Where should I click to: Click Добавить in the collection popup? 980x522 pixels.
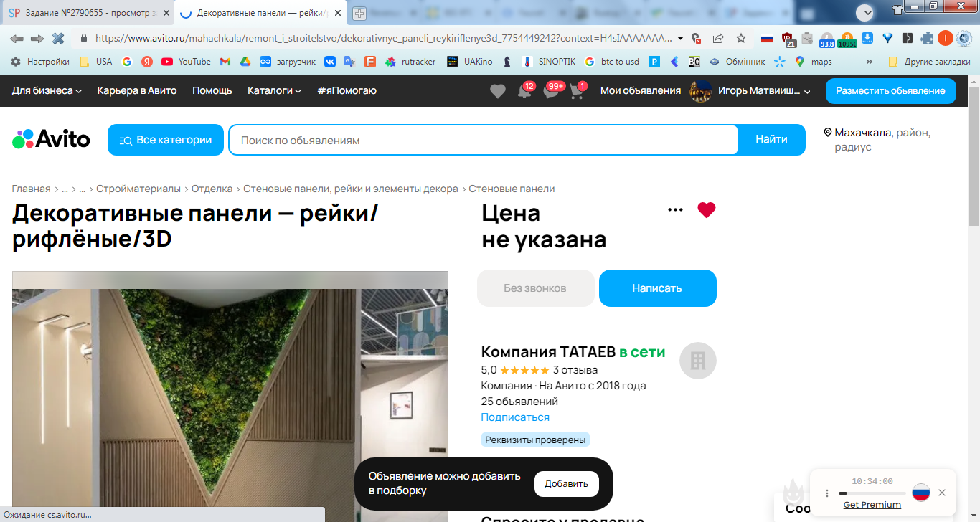point(567,484)
